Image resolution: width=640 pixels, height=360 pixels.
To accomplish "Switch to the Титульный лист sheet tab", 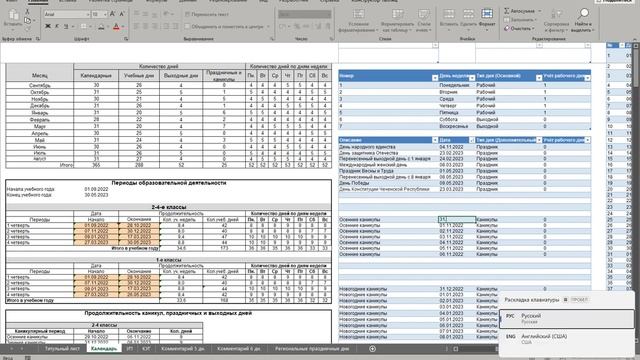I will pyautogui.click(x=62, y=349).
